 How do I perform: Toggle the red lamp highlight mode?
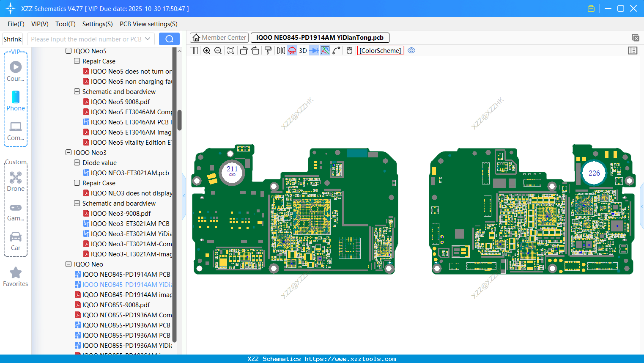tap(292, 50)
